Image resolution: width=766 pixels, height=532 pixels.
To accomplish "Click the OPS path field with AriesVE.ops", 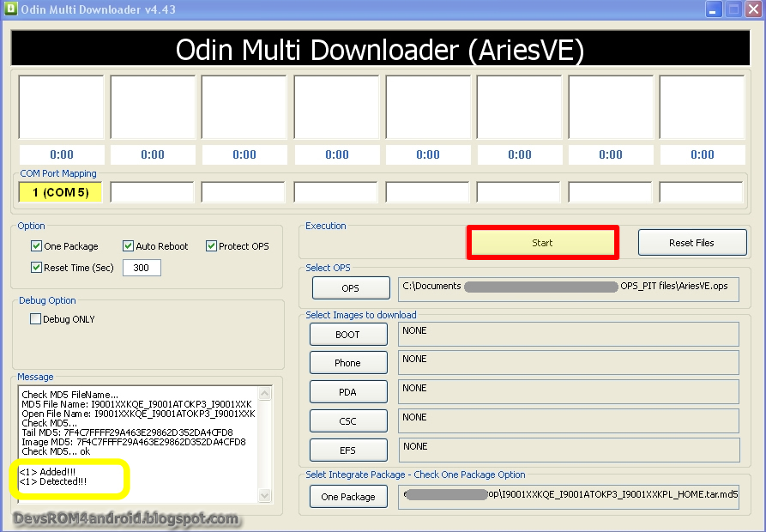I will point(569,289).
